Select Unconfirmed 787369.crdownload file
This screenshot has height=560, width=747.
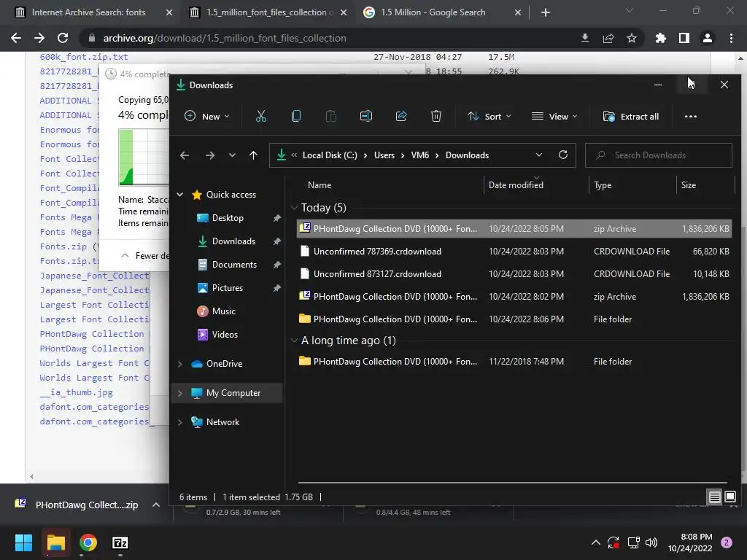pos(514,252)
